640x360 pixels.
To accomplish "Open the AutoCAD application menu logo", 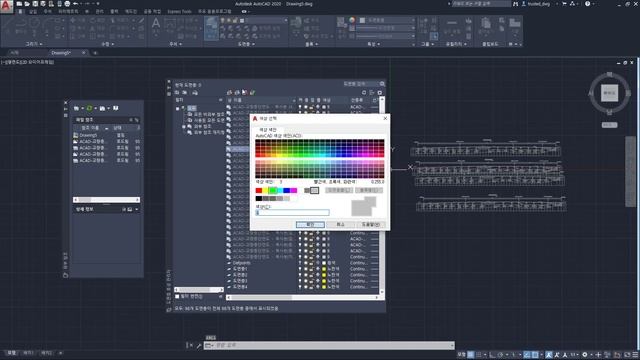I will (6, 7).
